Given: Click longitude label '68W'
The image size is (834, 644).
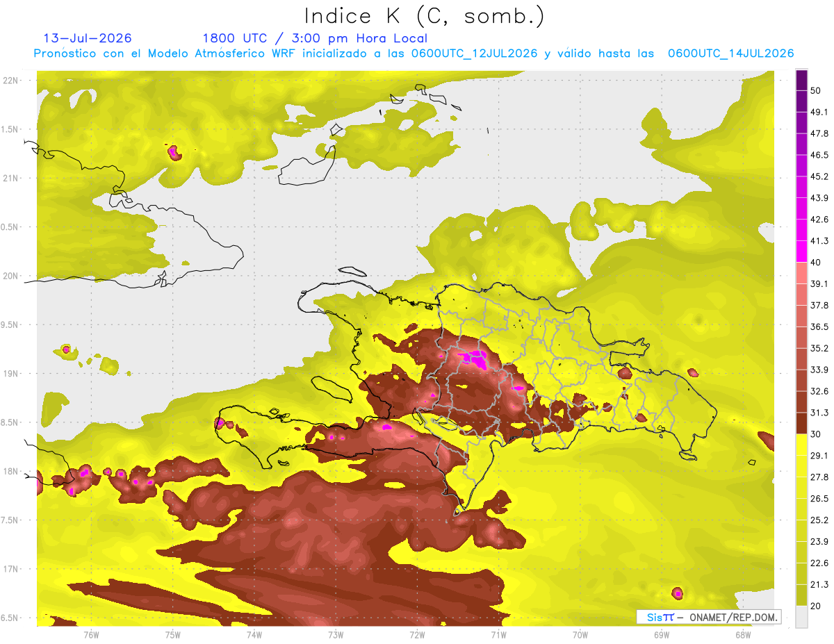Looking at the screenshot, I should coord(743,634).
